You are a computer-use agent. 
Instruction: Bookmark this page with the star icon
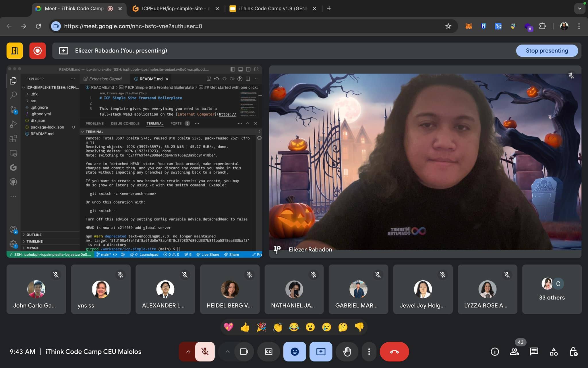pos(448,26)
